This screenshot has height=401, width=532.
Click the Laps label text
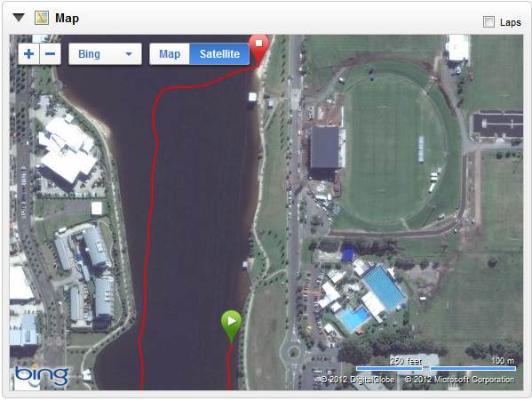tap(511, 22)
